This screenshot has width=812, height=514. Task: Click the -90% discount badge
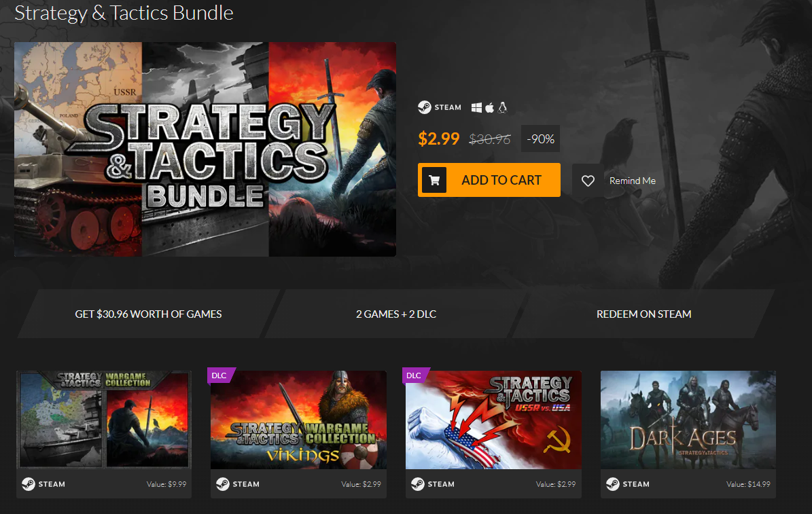[x=541, y=139]
